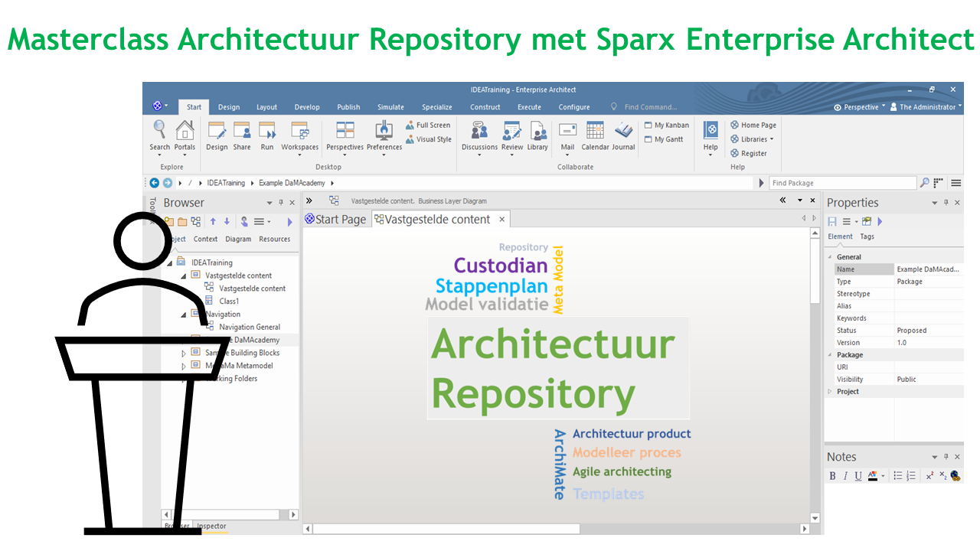Switch to the Design ribbon tab
The image size is (980, 551).
pyautogui.click(x=228, y=107)
